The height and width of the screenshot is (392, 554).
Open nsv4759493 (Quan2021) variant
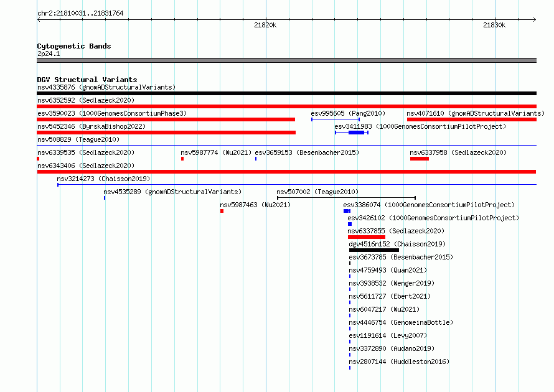pos(388,270)
